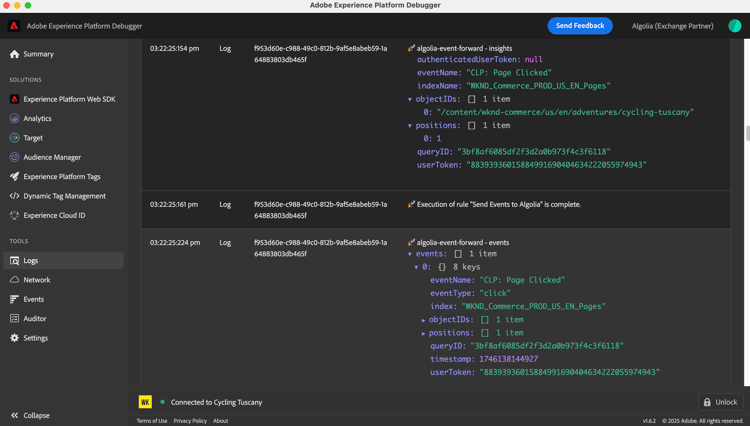This screenshot has width=750, height=426.
Task: Open the Auditor tool
Action: pos(35,318)
